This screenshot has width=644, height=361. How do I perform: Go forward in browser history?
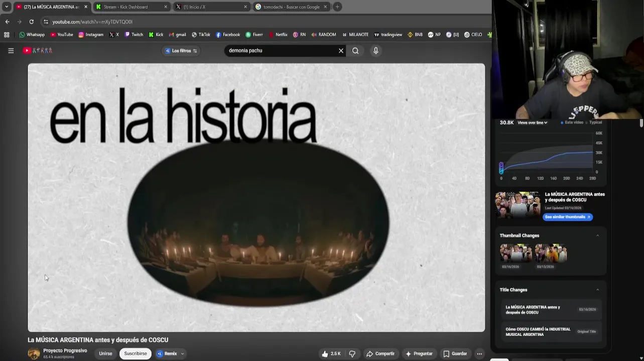19,22
